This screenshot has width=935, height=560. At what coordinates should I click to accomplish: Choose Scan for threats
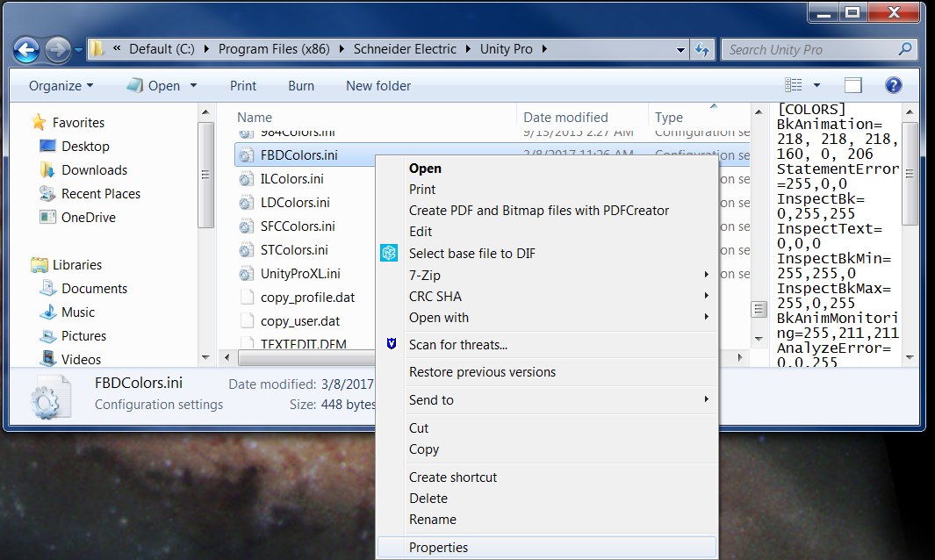click(x=547, y=345)
